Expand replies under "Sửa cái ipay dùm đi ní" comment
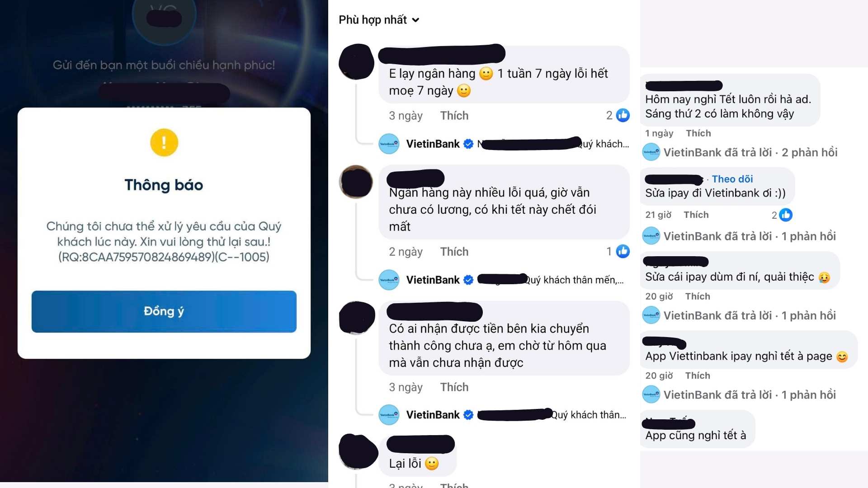 coord(750,315)
